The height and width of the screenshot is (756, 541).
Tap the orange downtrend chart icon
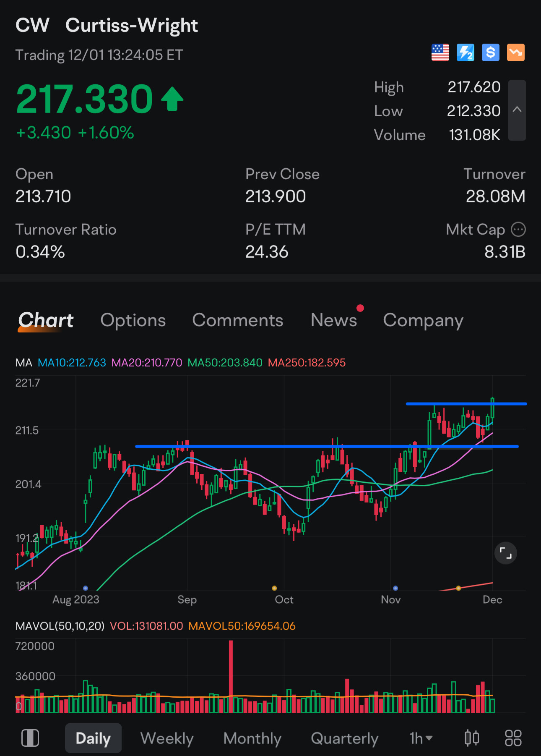[515, 52]
